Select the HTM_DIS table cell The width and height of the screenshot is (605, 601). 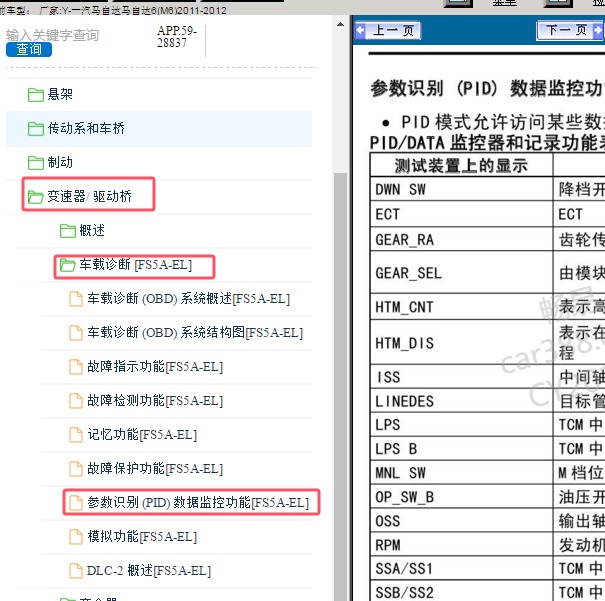tap(461, 342)
